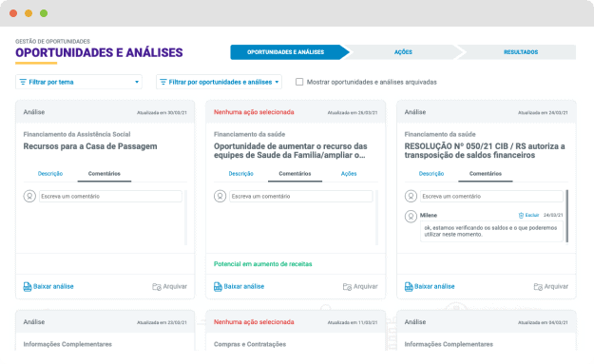The width and height of the screenshot is (594, 364).
Task: Click OPORTUNIDADES E ANÁLISES page heading
Action: 99,52
